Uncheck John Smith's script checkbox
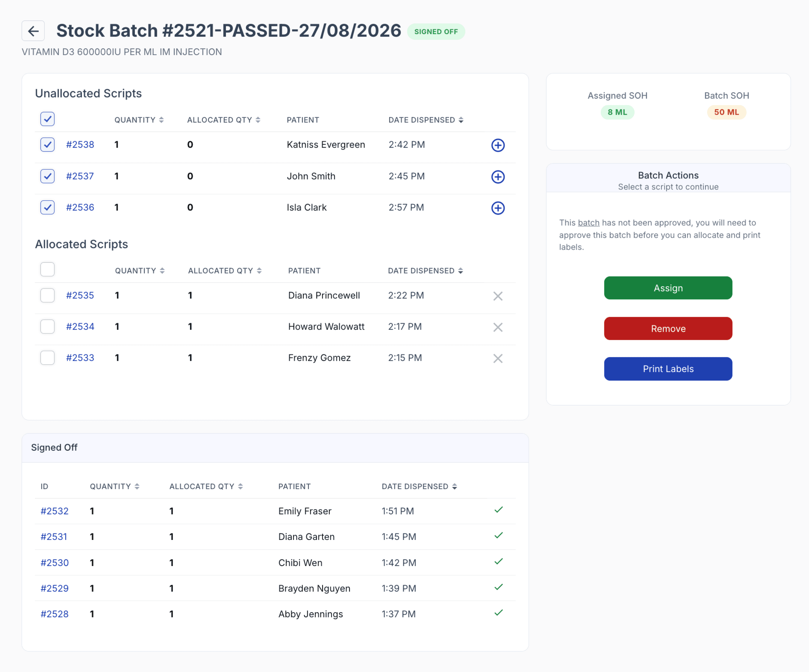809x672 pixels. [47, 176]
